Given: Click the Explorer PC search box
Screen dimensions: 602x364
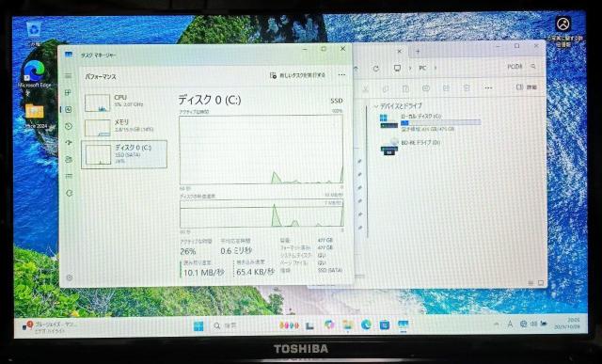Looking at the screenshot, I should (521, 67).
